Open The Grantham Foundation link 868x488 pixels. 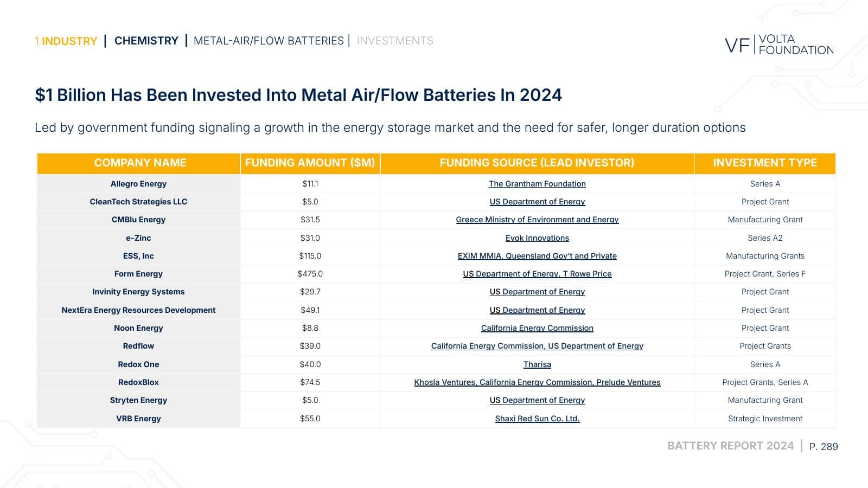pos(537,184)
